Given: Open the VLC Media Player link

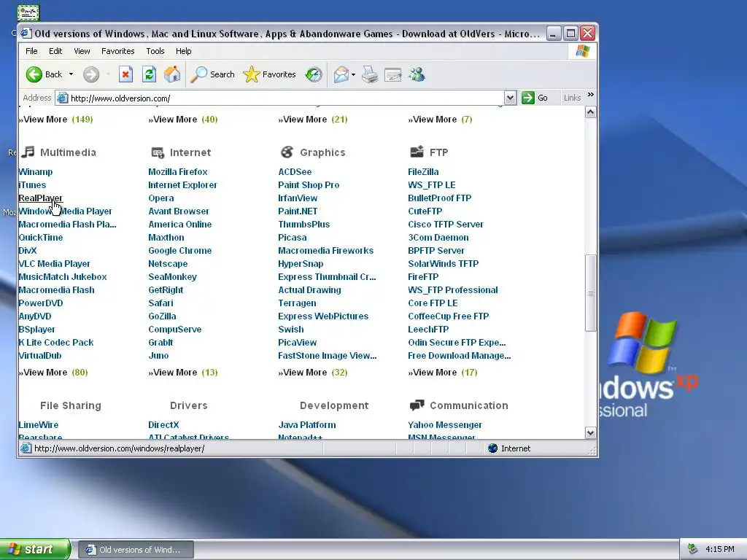Looking at the screenshot, I should [54, 264].
